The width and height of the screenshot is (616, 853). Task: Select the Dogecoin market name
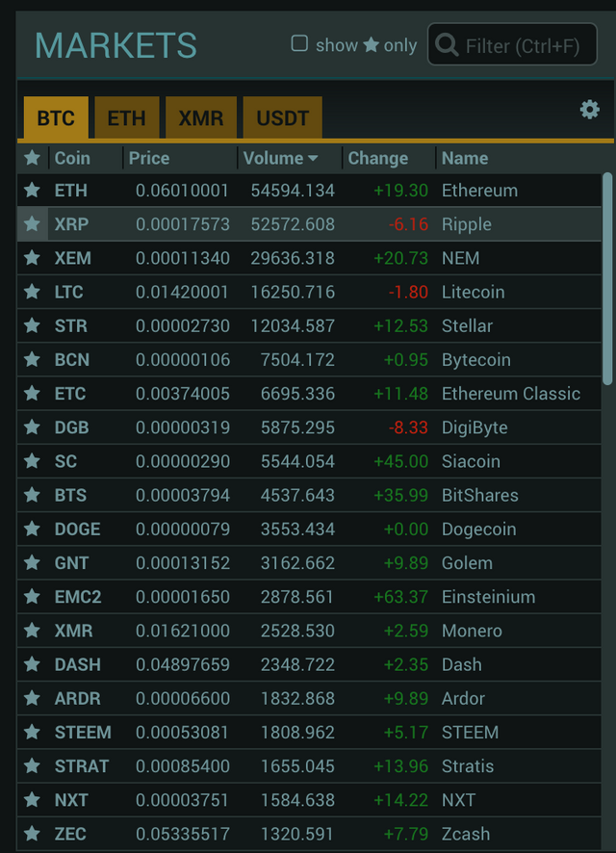(x=479, y=529)
